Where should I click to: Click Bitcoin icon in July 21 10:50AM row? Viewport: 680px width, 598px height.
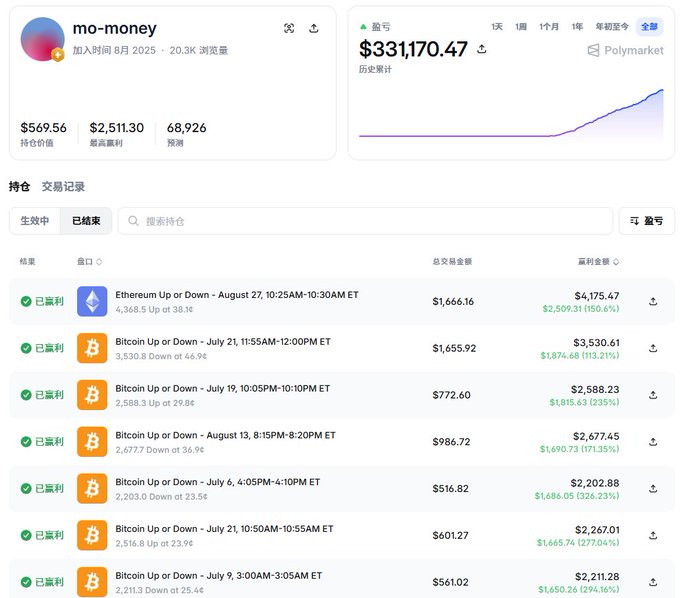click(92, 536)
